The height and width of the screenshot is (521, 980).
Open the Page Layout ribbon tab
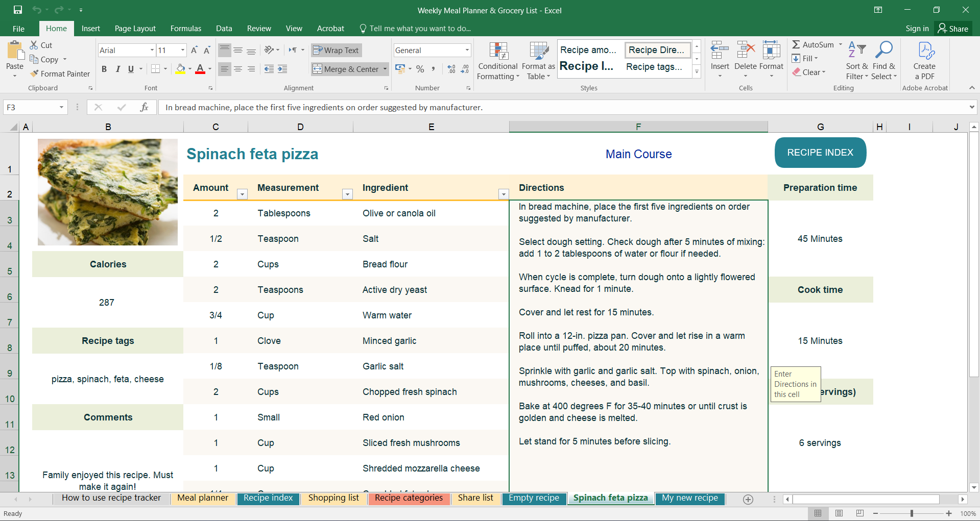(x=135, y=29)
